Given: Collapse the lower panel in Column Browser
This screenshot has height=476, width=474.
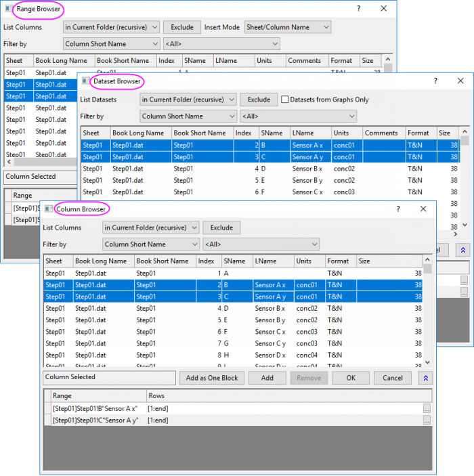Looking at the screenshot, I should tap(425, 378).
